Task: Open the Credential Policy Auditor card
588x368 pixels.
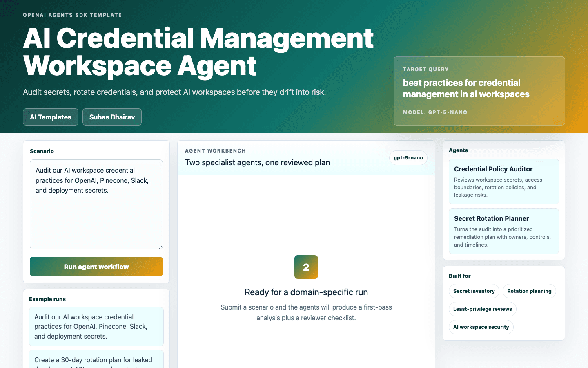Action: (504, 182)
